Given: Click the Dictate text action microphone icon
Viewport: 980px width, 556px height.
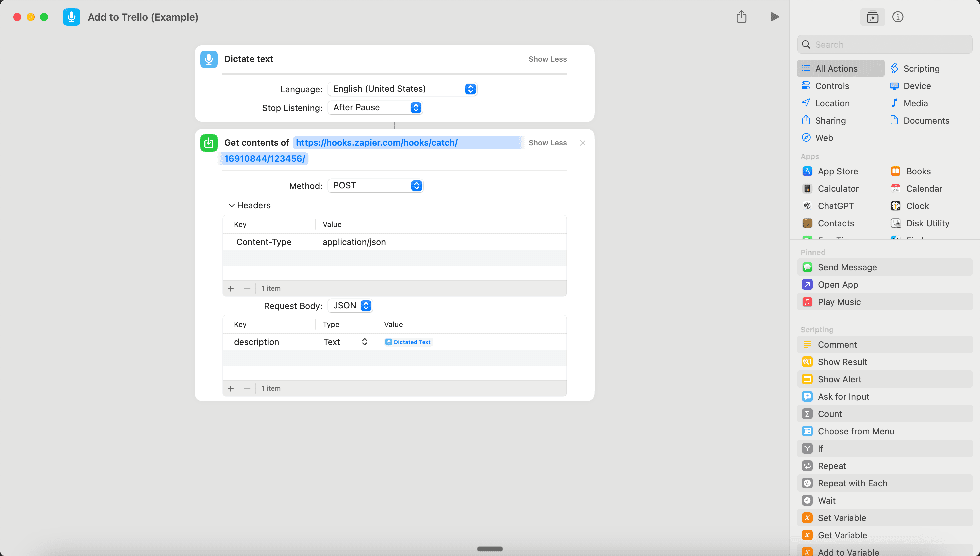Looking at the screenshot, I should 209,59.
